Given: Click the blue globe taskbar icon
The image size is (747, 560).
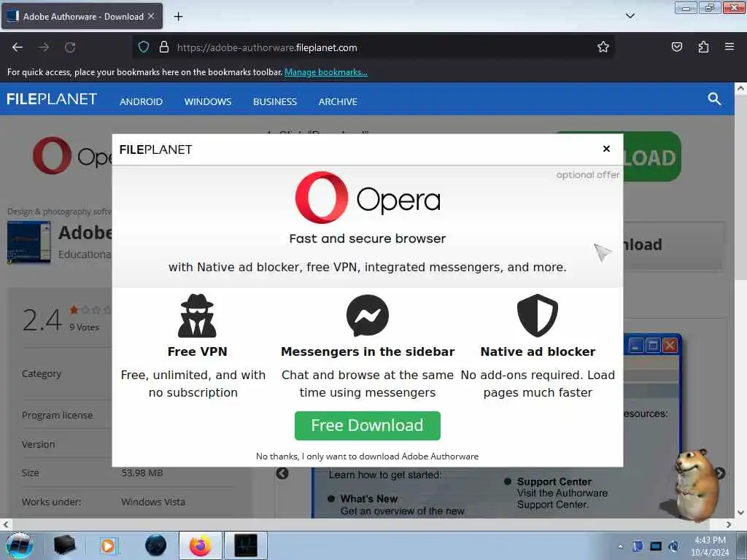Looking at the screenshot, I should click(156, 545).
